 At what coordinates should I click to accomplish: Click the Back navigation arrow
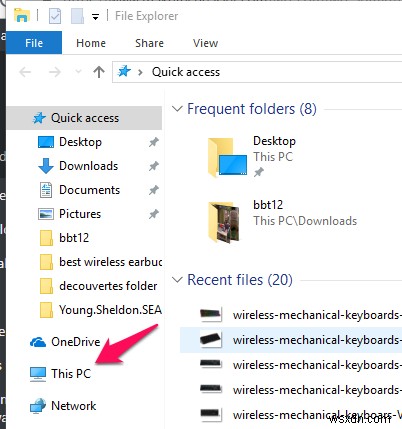(x=25, y=72)
